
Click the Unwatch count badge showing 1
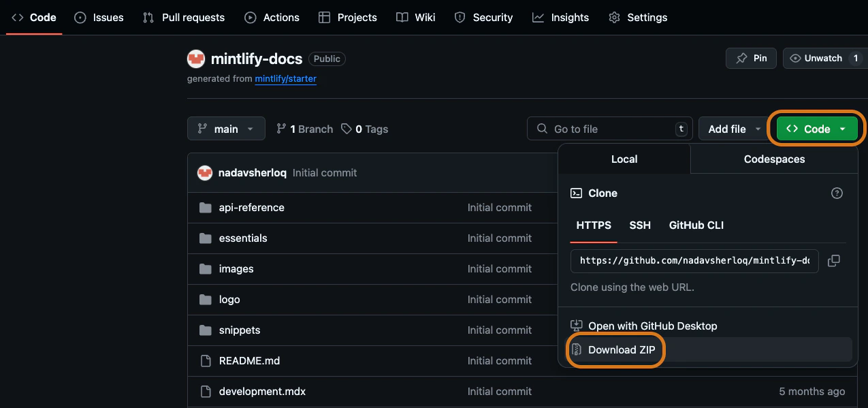click(x=856, y=59)
